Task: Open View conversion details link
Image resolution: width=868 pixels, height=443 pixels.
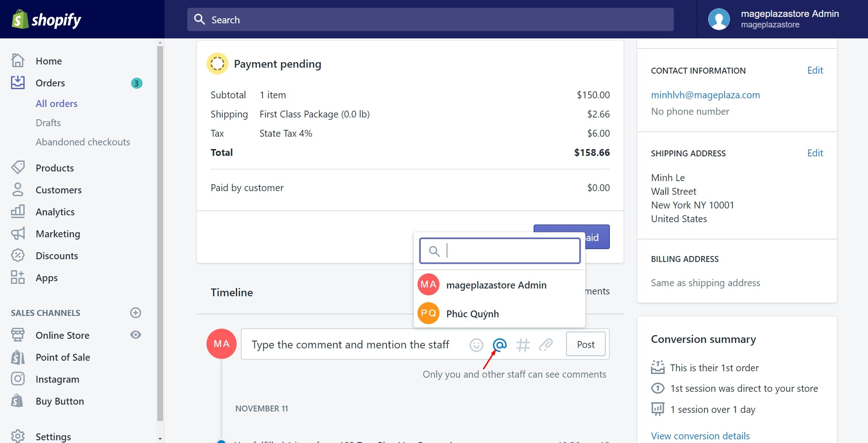Action: [700, 436]
